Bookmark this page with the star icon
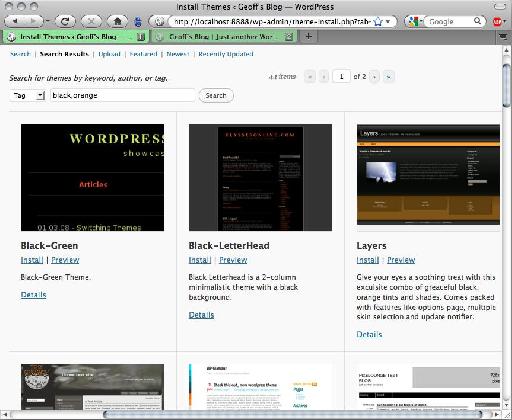 [378, 22]
